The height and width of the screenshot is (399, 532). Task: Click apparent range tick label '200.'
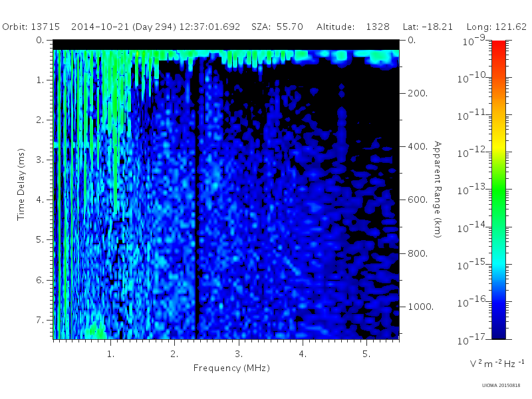pyautogui.click(x=418, y=93)
